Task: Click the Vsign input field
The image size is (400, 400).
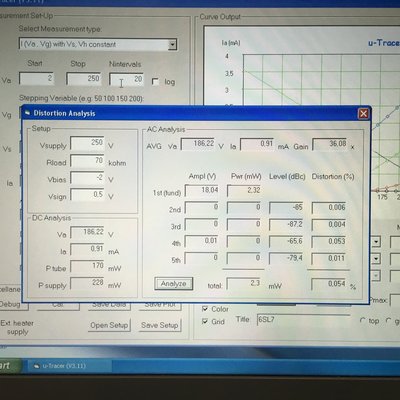Action: click(x=87, y=195)
